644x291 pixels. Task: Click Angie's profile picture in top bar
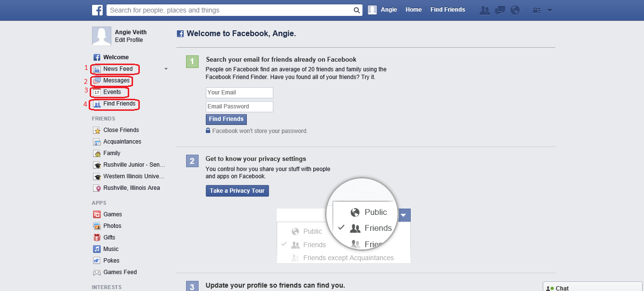[x=372, y=10]
